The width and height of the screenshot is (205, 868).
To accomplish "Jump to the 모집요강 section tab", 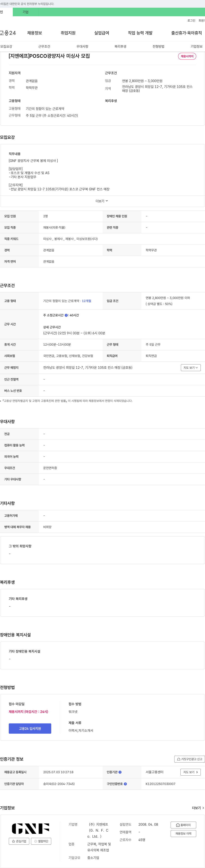I will (6, 46).
